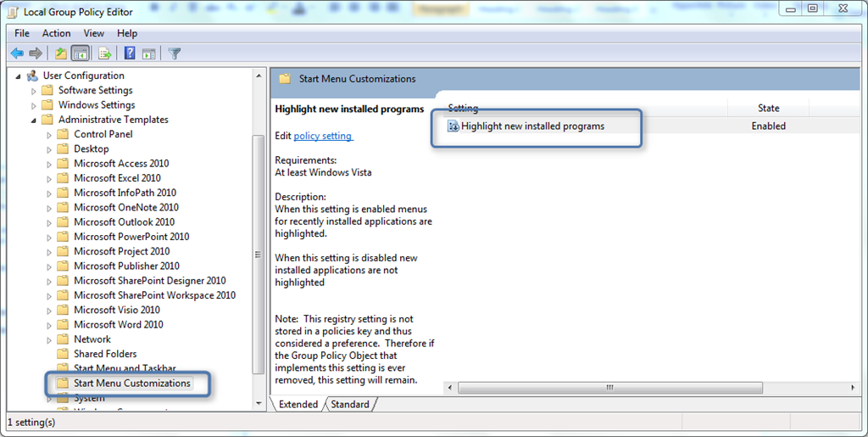Click the tree pane vertical scrollbar thumb
This screenshot has width=868, height=437.
(x=258, y=255)
